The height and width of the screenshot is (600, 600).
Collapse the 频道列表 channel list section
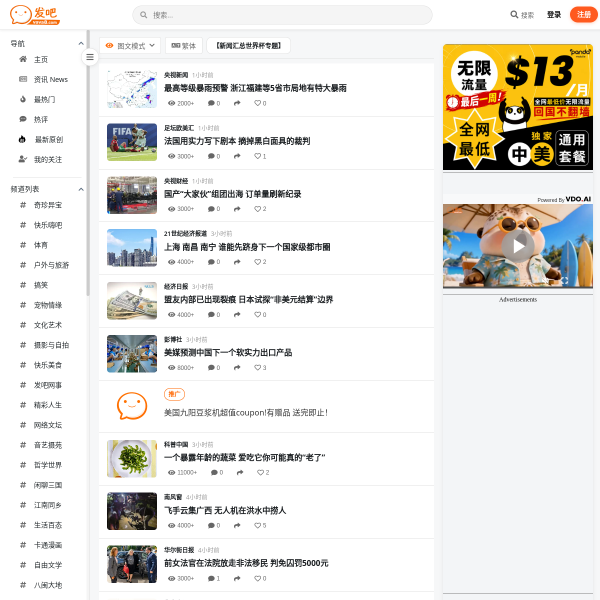click(81, 189)
